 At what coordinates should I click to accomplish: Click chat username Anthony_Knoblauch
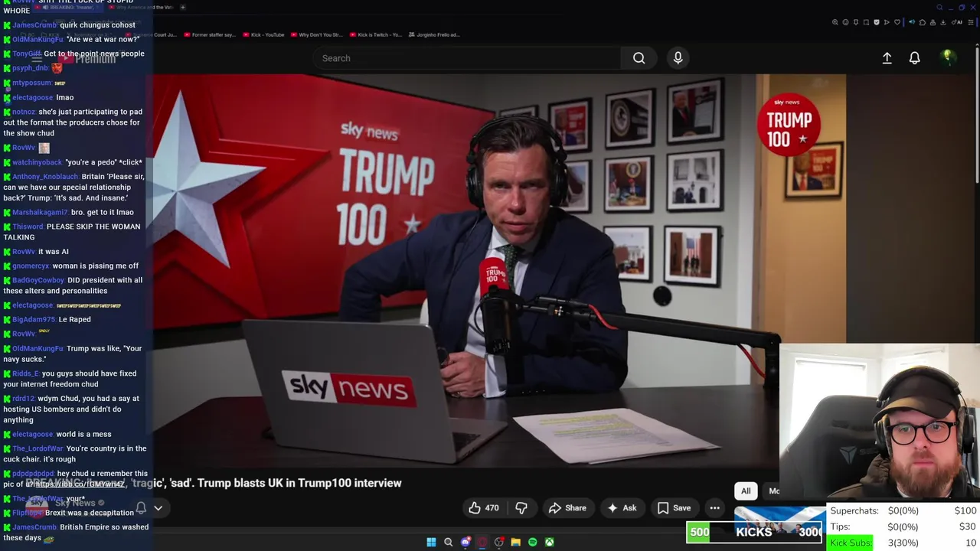[x=46, y=177]
